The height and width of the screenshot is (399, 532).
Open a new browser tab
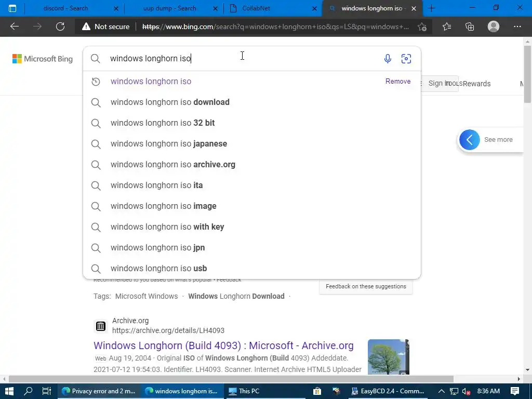click(432, 8)
